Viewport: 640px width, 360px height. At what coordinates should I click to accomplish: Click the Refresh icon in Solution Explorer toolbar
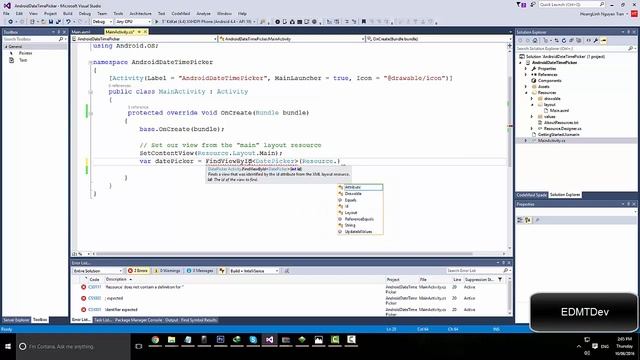coord(564,40)
